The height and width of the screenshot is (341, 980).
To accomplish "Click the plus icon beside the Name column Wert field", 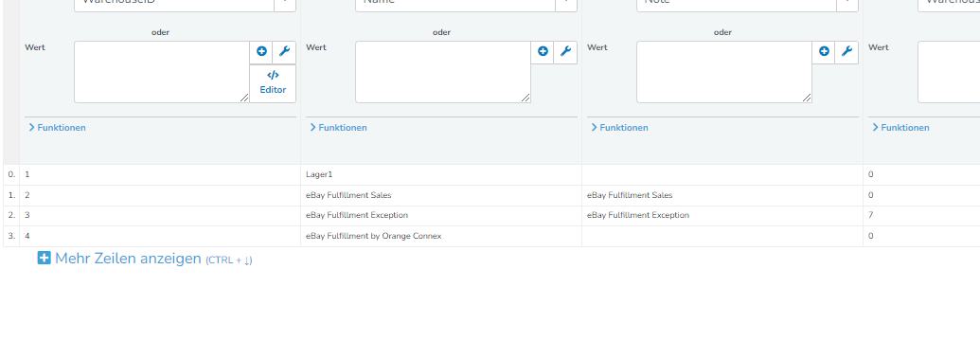I will tap(543, 52).
